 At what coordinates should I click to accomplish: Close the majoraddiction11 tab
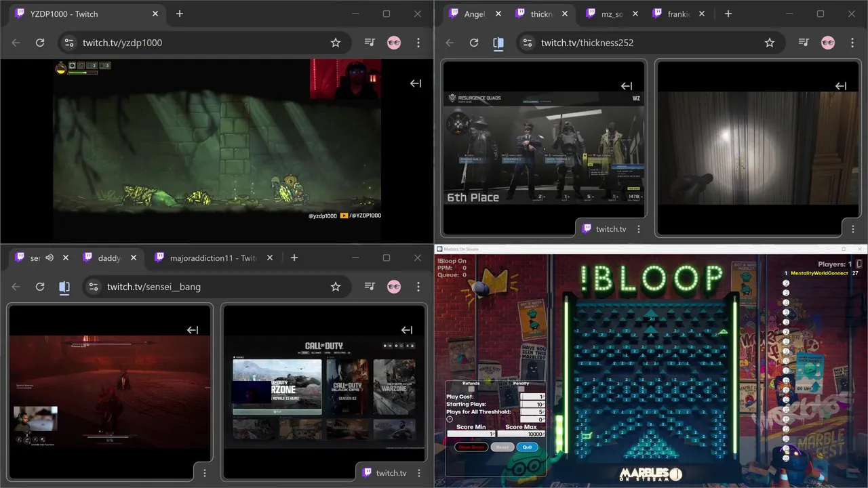269,258
